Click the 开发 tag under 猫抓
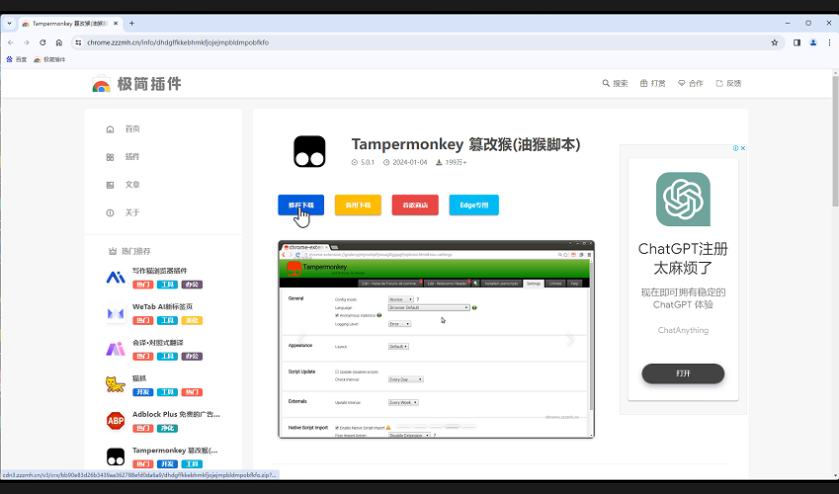 coord(143,392)
